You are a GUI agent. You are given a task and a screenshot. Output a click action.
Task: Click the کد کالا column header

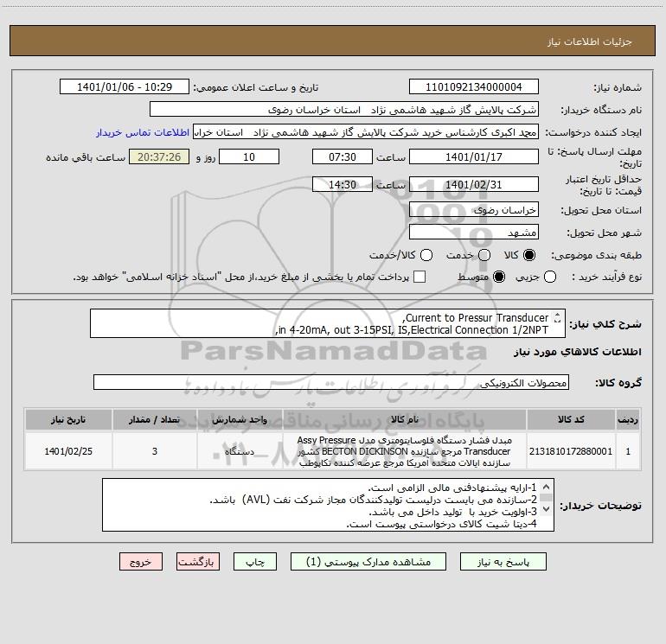click(x=571, y=419)
